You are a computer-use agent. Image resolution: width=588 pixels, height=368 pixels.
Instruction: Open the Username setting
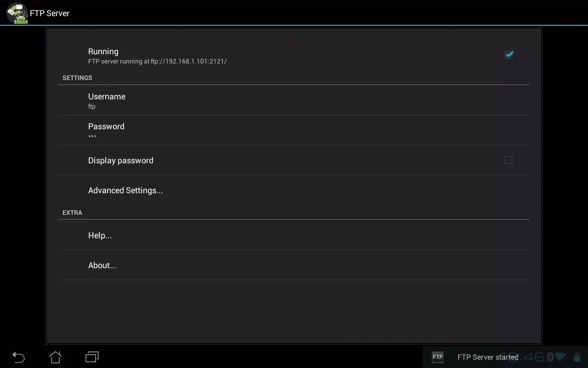pos(294,100)
